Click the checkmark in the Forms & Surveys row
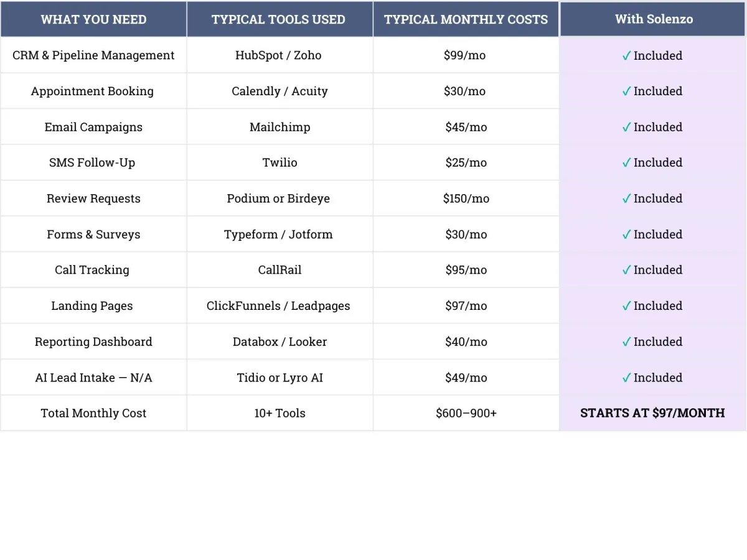This screenshot has height=560, width=747. [627, 235]
